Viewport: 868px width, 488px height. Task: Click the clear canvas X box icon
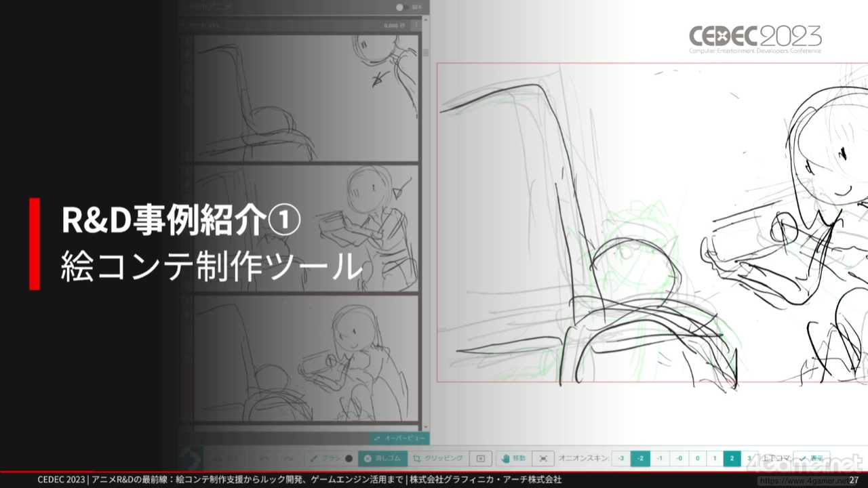click(480, 458)
